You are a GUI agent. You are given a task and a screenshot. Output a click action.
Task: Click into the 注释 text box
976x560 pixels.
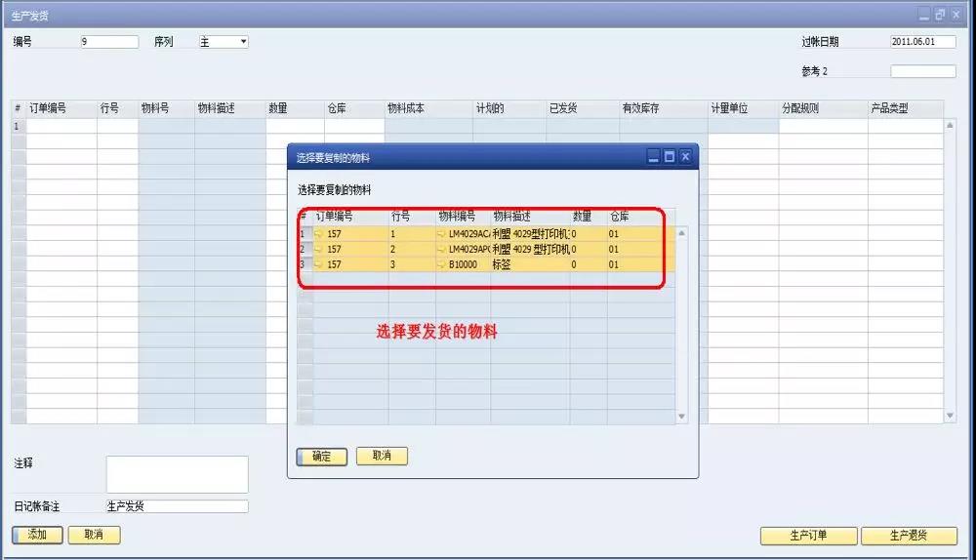coord(177,474)
